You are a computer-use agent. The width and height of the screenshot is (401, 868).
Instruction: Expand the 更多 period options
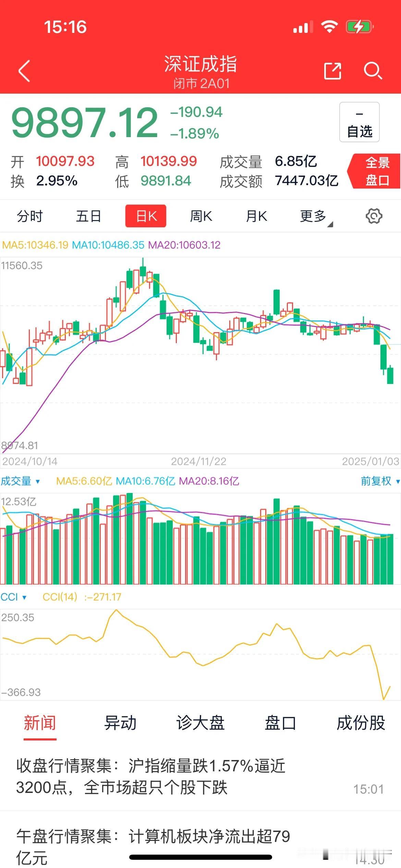coord(316,217)
